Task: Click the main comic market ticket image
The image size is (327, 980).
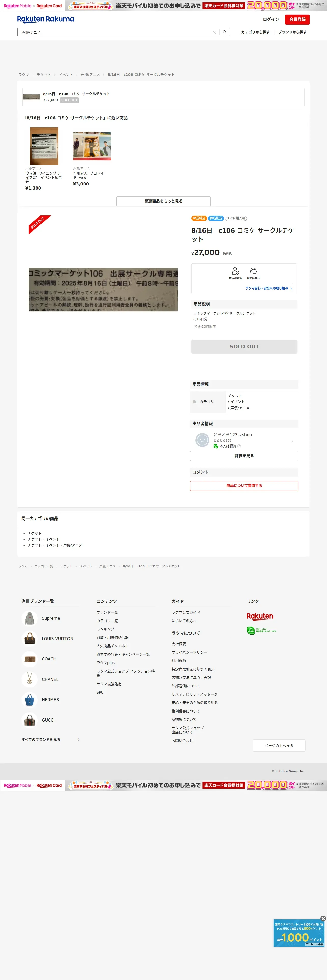Action: tap(103, 290)
